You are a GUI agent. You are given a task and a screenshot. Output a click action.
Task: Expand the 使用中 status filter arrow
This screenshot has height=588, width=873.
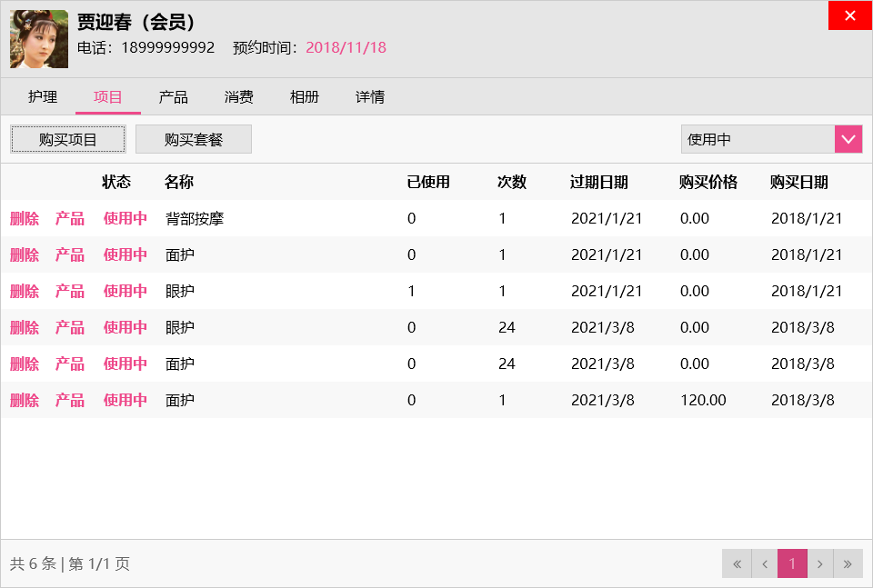(848, 139)
